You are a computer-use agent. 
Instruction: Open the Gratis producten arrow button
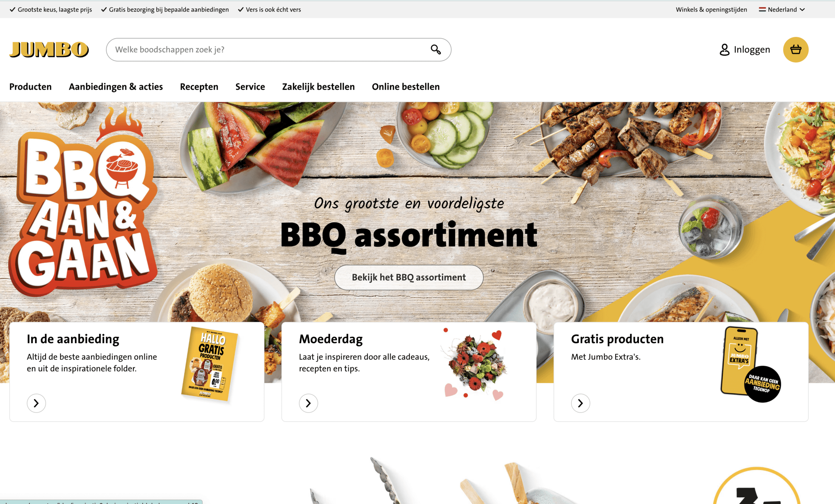(580, 403)
